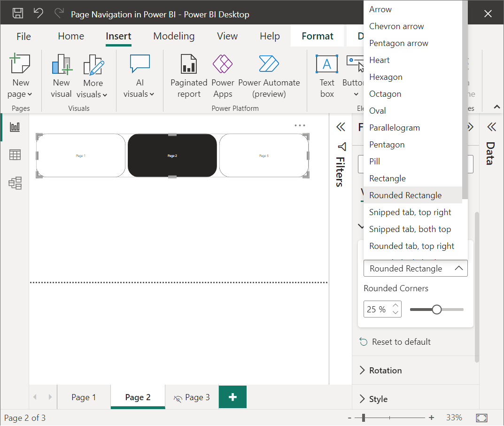
Task: Switch to the Modeling ribbon tab
Action: [x=174, y=36]
